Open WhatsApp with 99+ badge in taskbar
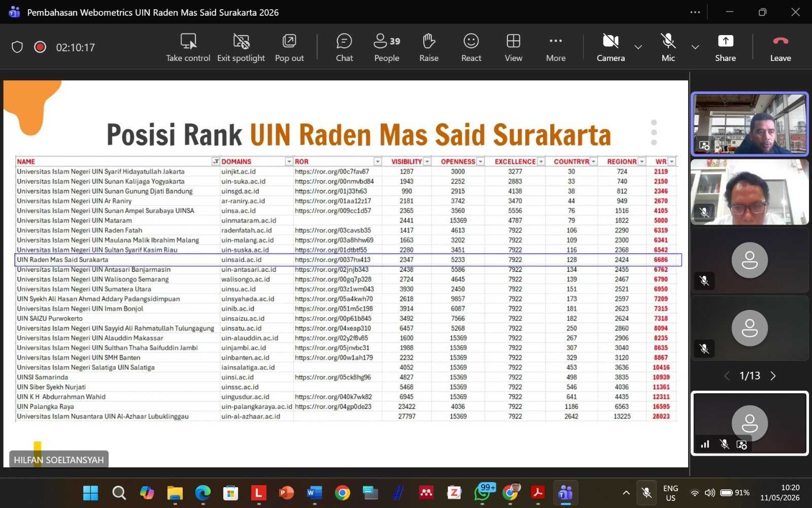 (x=482, y=493)
